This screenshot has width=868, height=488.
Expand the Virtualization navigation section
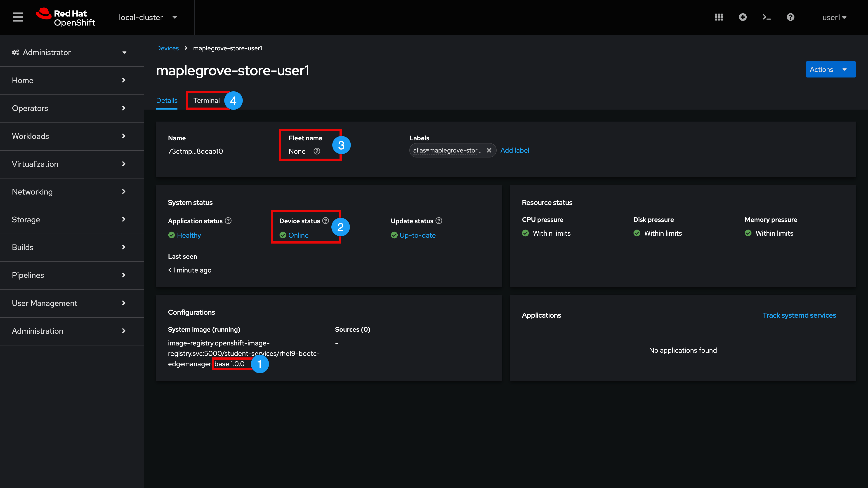click(x=72, y=164)
